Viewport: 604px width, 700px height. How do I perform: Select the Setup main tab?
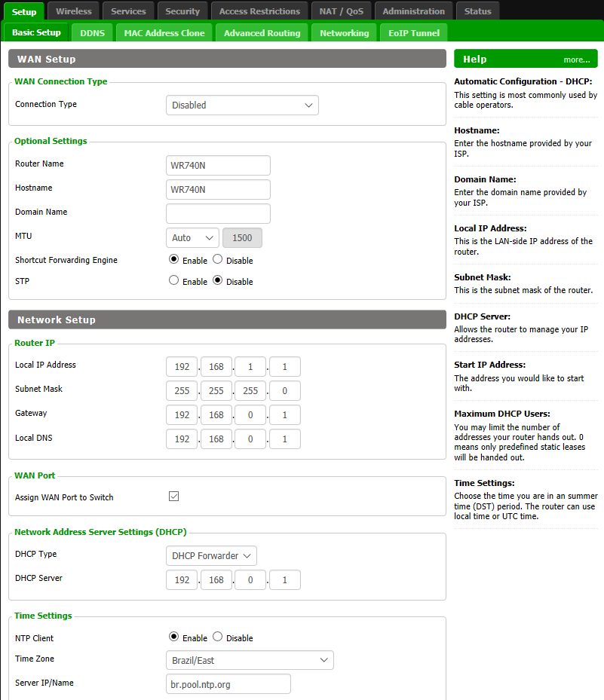tap(24, 11)
